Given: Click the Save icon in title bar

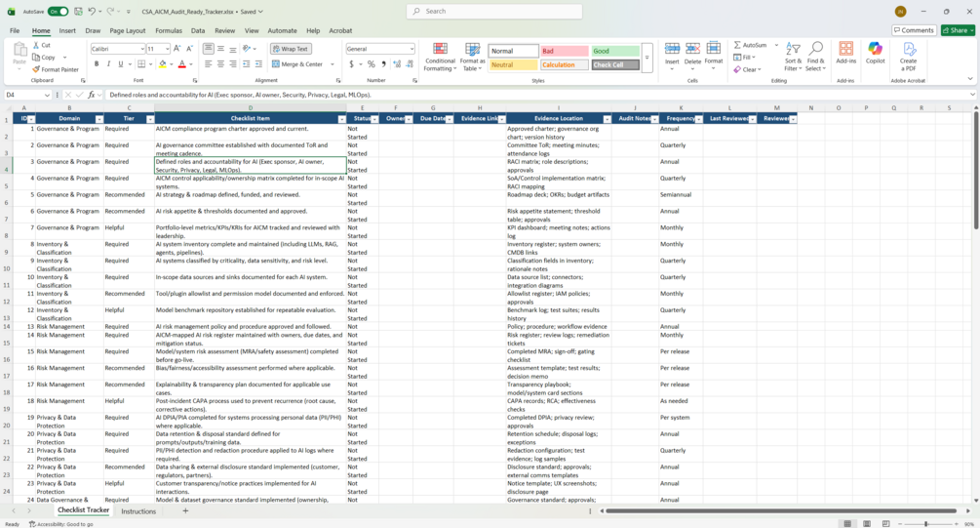Looking at the screenshot, I should pyautogui.click(x=78, y=12).
